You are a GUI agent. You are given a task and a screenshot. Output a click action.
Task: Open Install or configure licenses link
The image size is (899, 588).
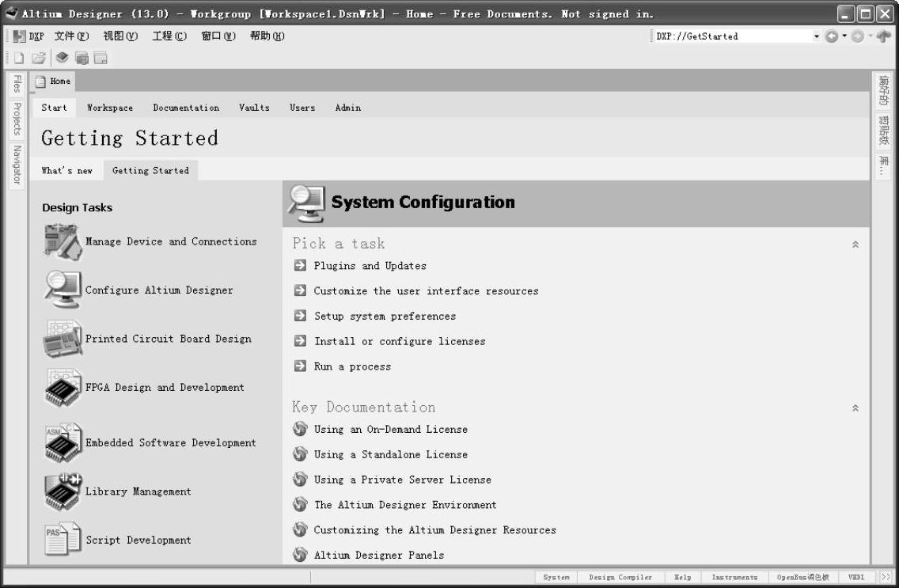point(400,341)
